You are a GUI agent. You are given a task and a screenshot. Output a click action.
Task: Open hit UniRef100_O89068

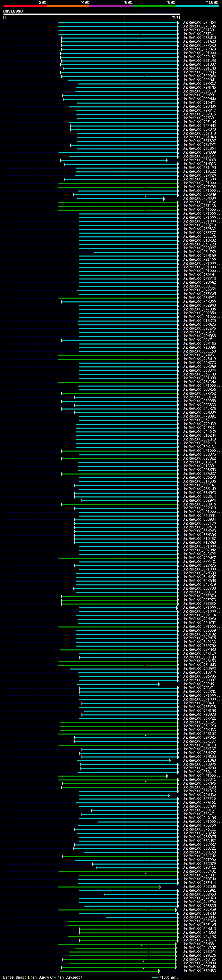pyautogui.click(x=199, y=894)
